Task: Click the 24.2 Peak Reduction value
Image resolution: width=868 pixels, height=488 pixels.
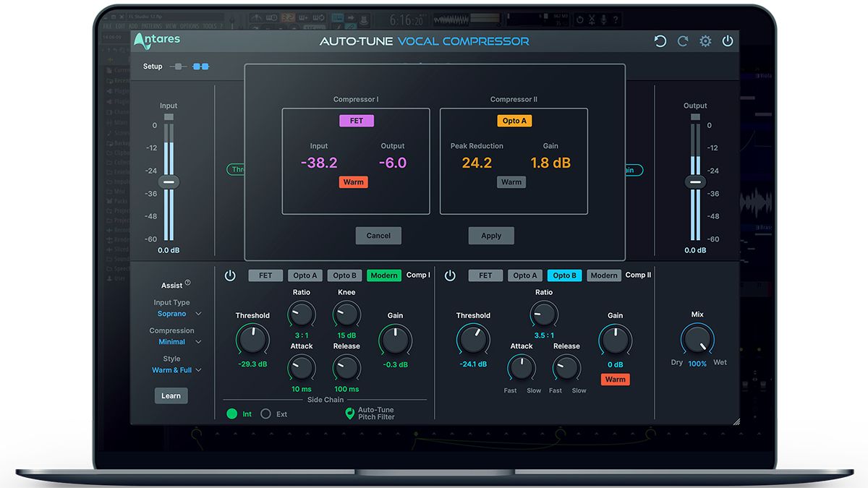Action: (x=477, y=163)
